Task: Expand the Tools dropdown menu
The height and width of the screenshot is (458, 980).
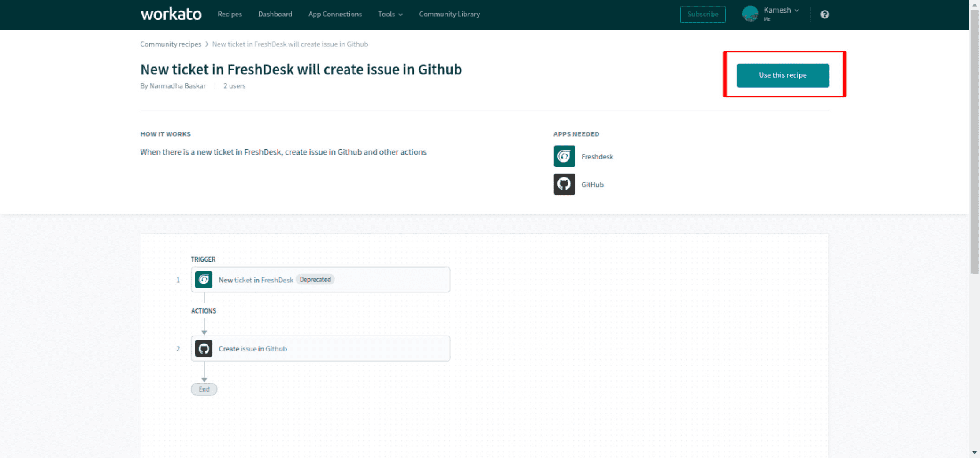Action: tap(390, 14)
